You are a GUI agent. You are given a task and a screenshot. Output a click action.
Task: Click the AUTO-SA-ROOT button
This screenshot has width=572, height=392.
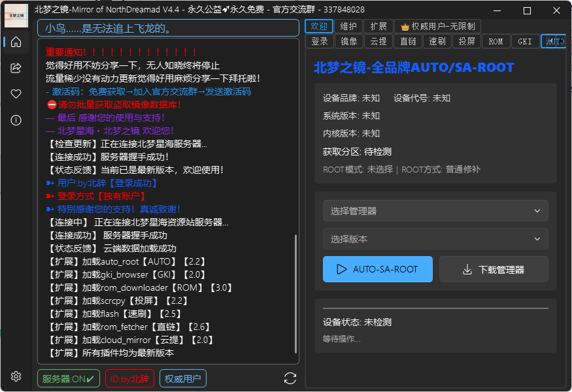pyautogui.click(x=377, y=269)
